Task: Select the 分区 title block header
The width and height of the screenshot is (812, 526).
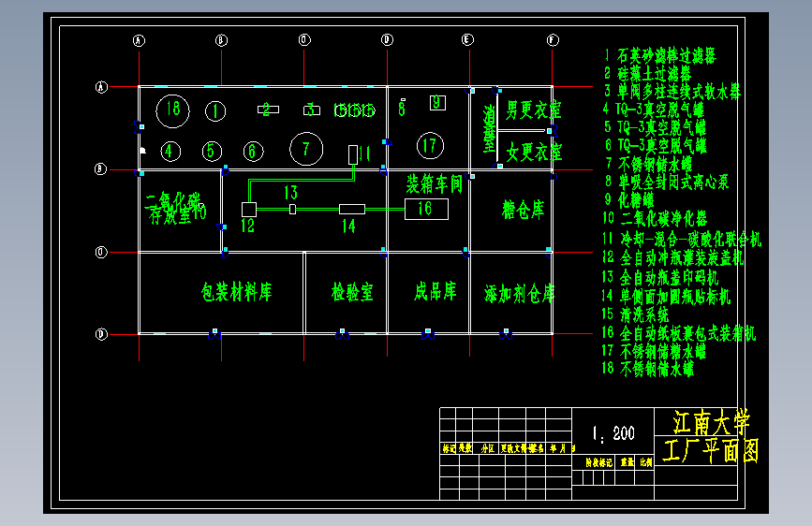Action: (x=487, y=448)
